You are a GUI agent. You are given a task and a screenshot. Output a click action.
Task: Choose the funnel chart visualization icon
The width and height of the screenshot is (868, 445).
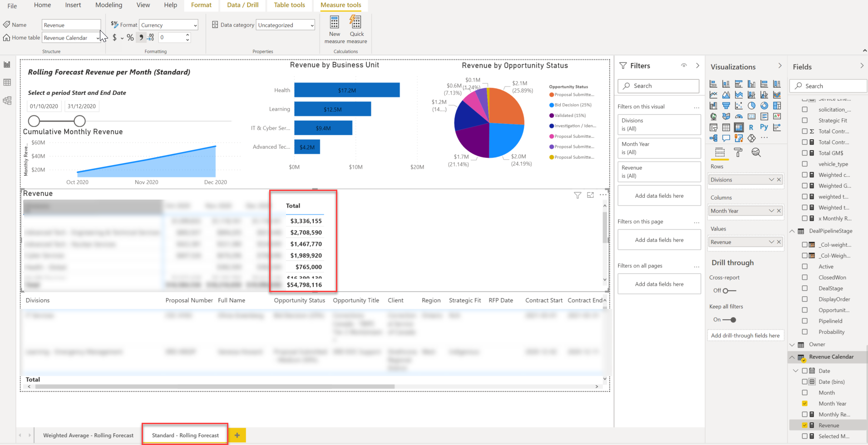pyautogui.click(x=726, y=106)
